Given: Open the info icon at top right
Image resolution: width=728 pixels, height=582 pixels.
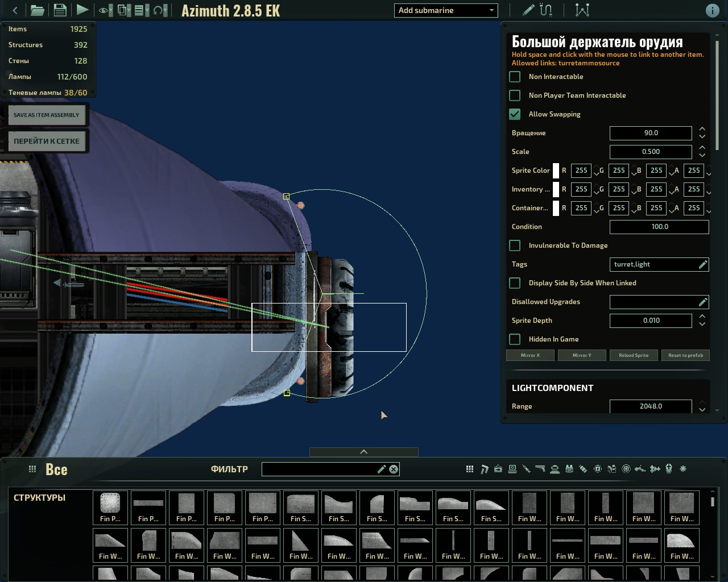Looking at the screenshot, I should tap(712, 10).
